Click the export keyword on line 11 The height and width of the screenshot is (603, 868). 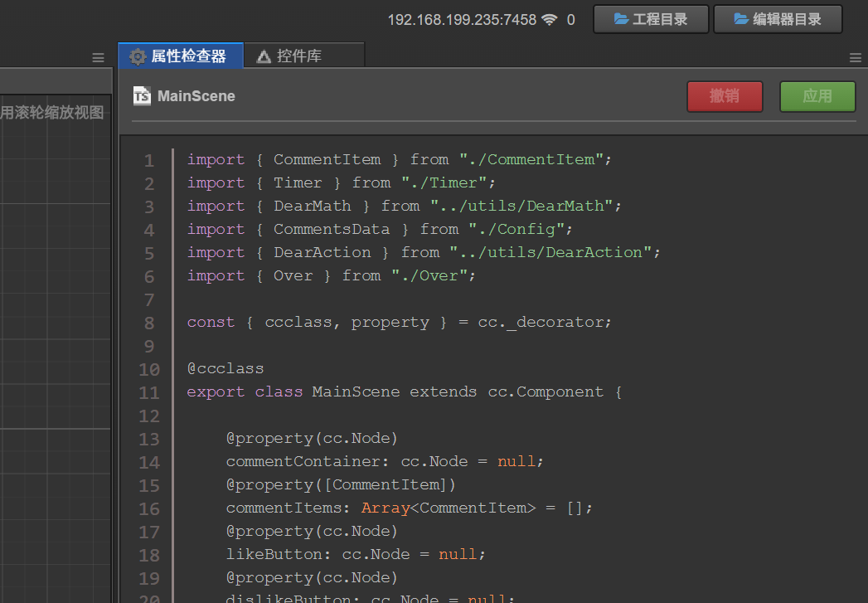click(216, 392)
